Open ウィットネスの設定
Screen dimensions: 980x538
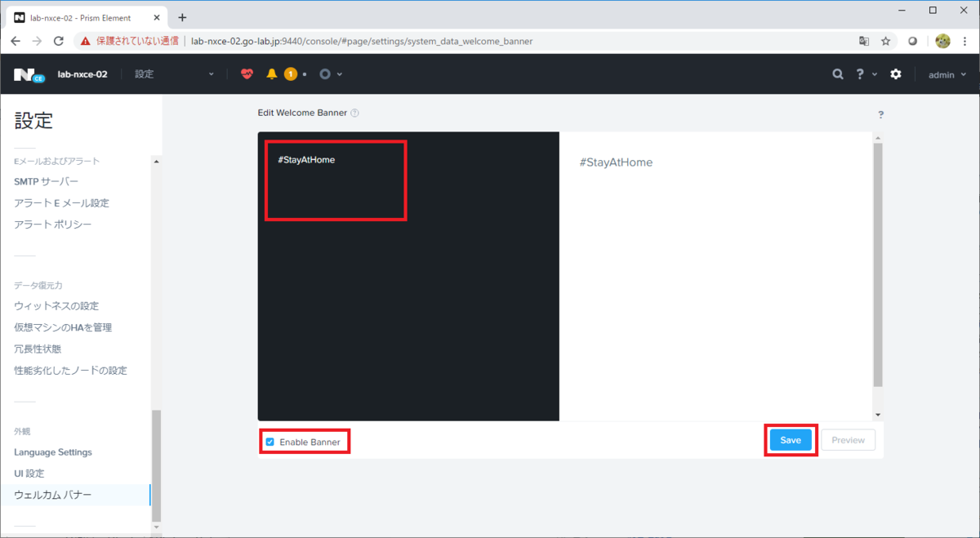coord(56,306)
